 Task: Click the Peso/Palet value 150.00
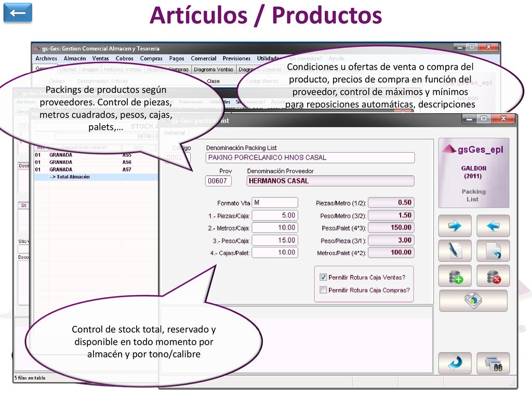(391, 228)
